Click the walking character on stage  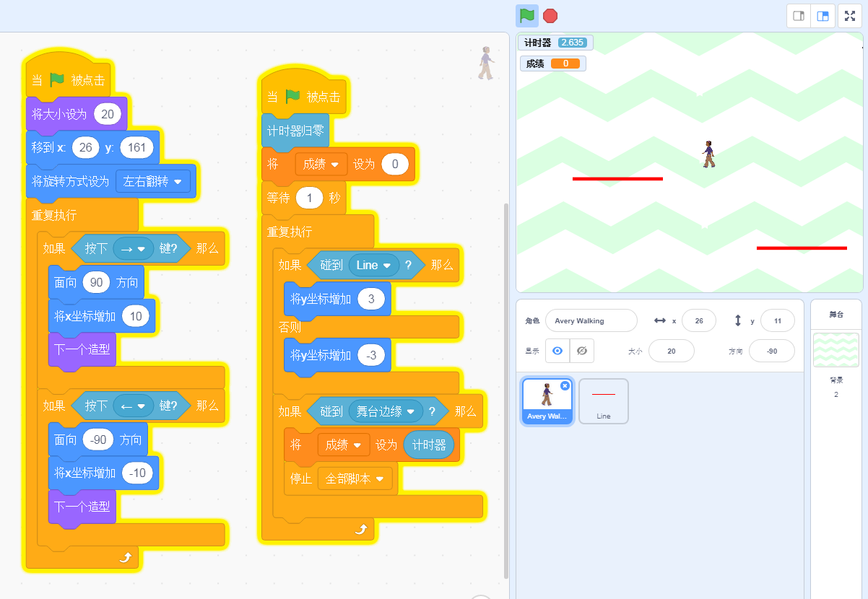[x=709, y=154]
